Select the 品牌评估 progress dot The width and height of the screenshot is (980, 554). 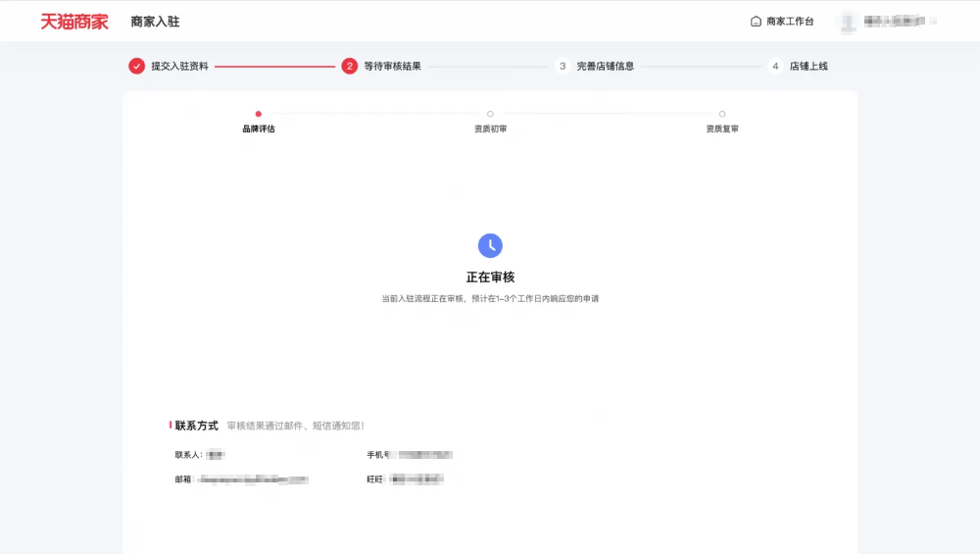[259, 114]
